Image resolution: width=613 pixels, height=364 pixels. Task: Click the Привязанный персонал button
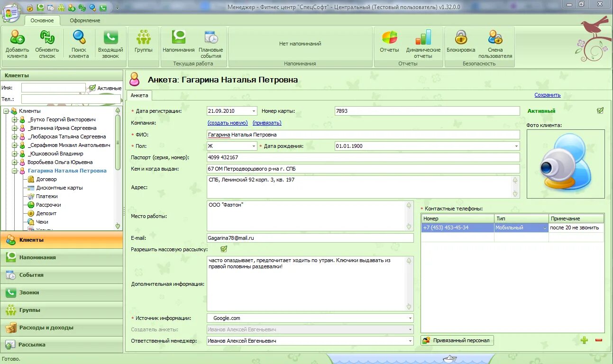click(457, 340)
